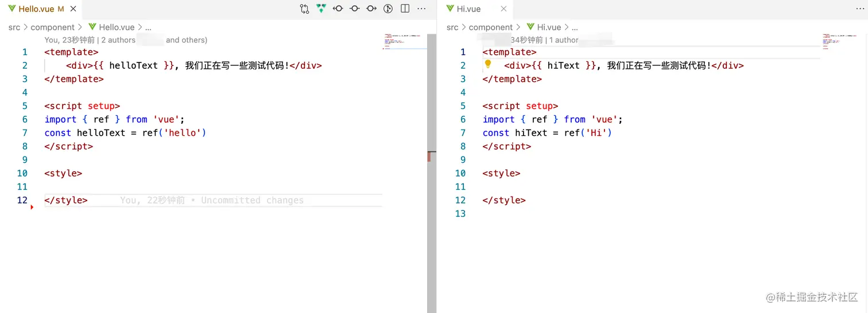Open next revision with right-arrow commit icon
The image size is (868, 313).
click(371, 9)
